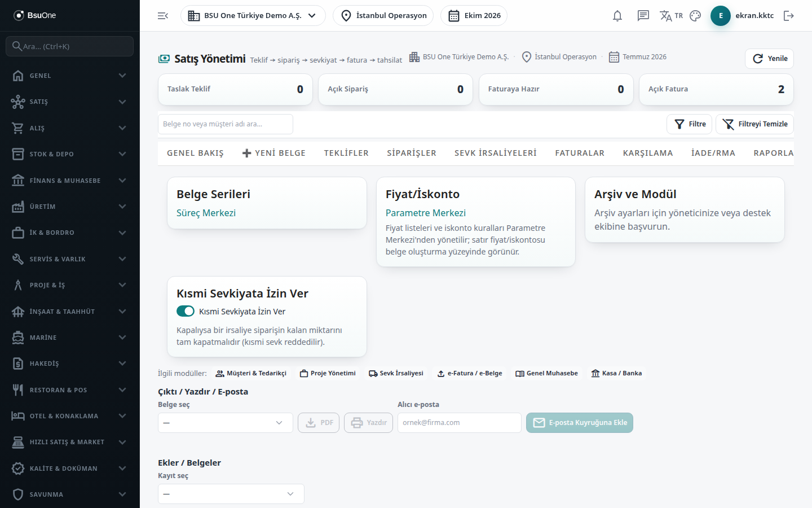The width and height of the screenshot is (812, 508).
Task: Click the Restoran & POS cutlery icon
Action: 18,390
